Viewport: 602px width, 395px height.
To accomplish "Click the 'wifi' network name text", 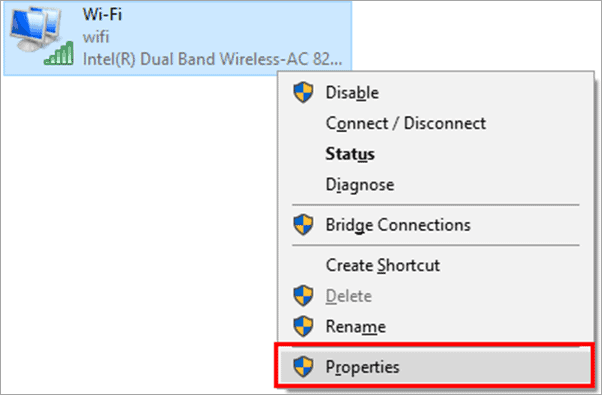I will coord(96,37).
